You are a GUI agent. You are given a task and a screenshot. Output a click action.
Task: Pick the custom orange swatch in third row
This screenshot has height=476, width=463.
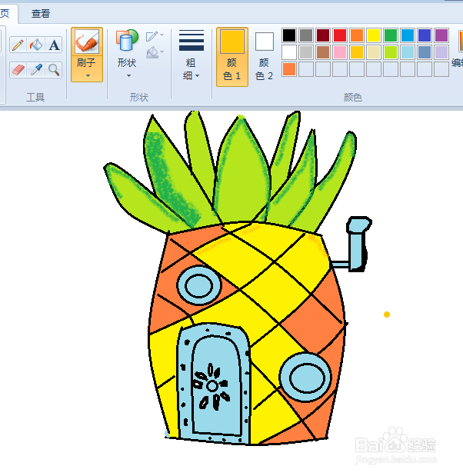[x=289, y=69]
